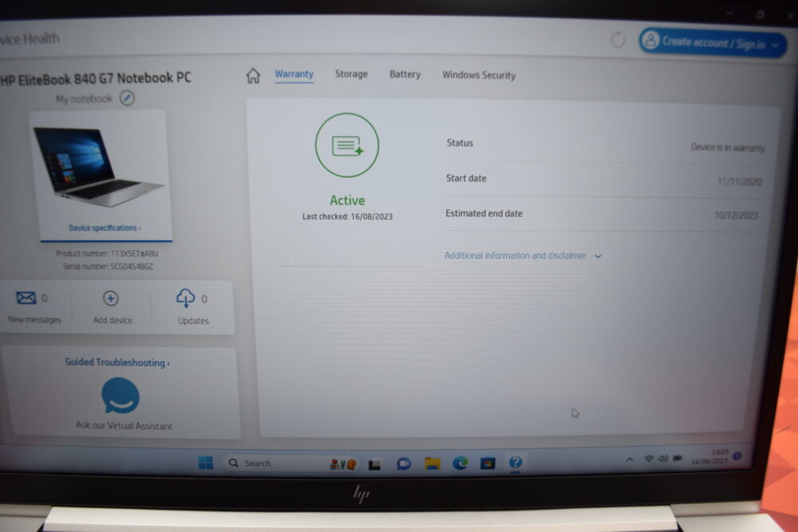The height and width of the screenshot is (532, 798).
Task: Click the notification badge in tray
Action: [737, 456]
